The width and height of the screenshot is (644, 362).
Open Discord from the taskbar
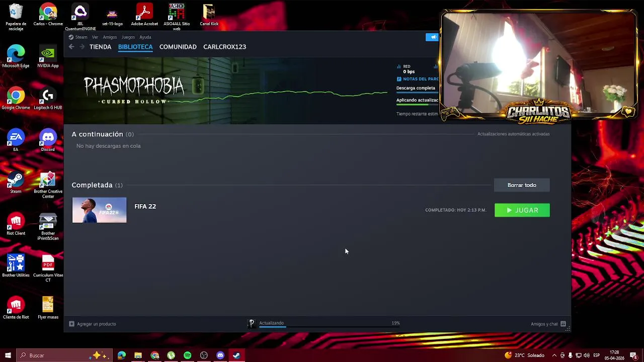tap(220, 355)
